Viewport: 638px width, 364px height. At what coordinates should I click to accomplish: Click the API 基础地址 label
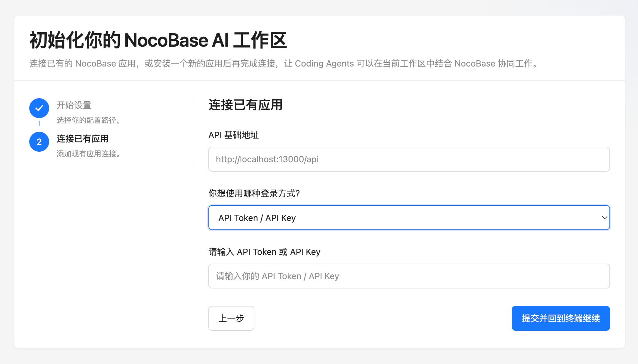coord(233,135)
